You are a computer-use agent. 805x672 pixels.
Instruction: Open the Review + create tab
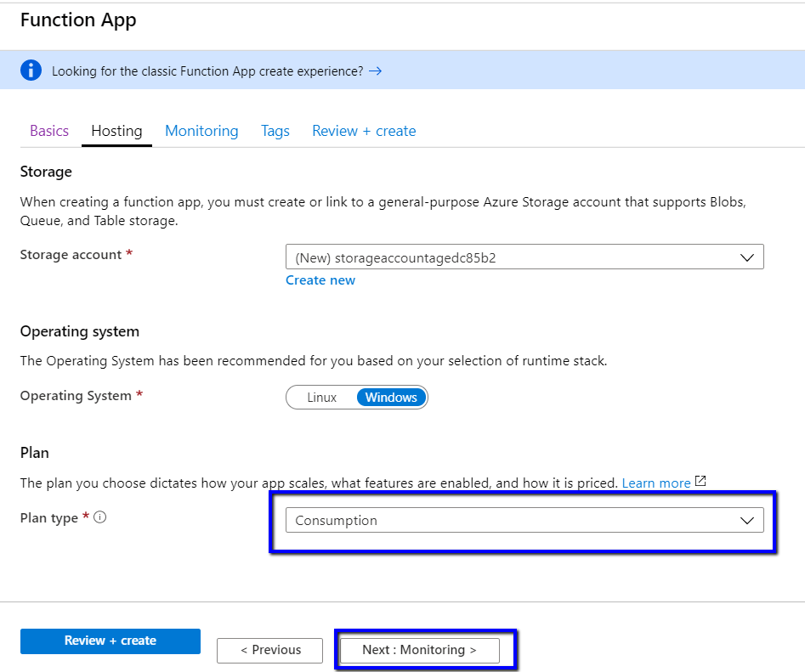click(x=364, y=131)
